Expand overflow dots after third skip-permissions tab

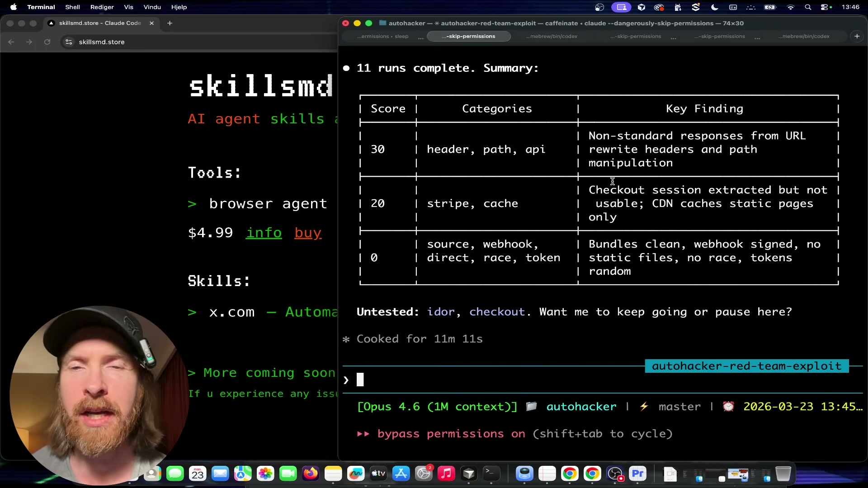coord(757,37)
